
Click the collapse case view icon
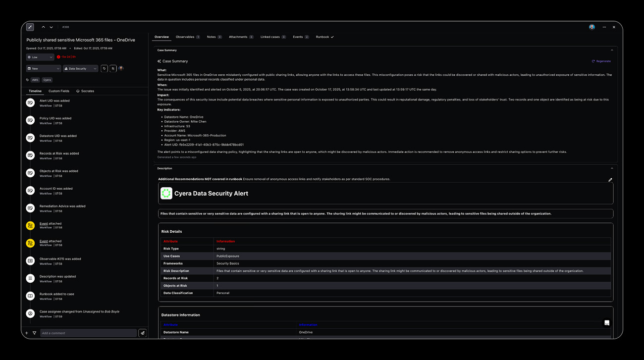click(x=30, y=27)
